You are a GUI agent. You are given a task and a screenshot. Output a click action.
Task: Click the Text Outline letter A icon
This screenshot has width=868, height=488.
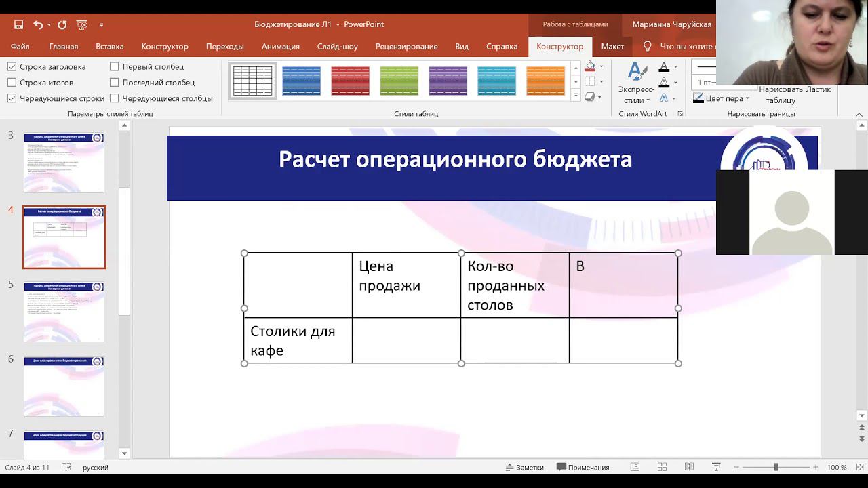coord(664,82)
